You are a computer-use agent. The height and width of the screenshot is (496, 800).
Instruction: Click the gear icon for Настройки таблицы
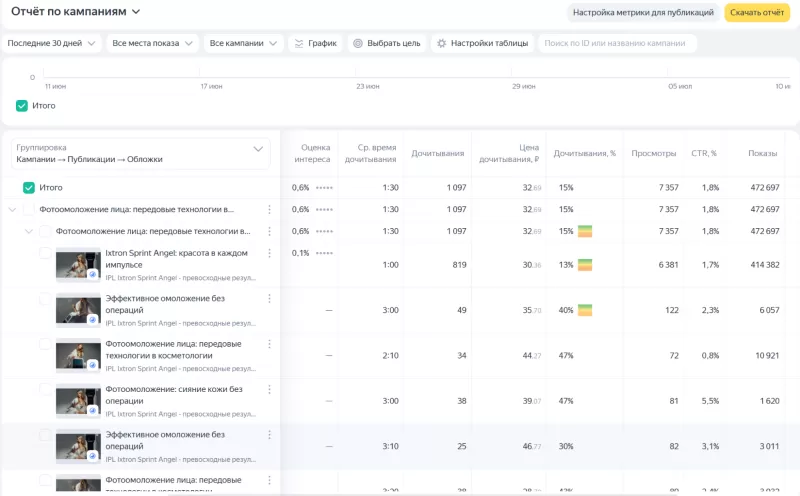click(441, 44)
